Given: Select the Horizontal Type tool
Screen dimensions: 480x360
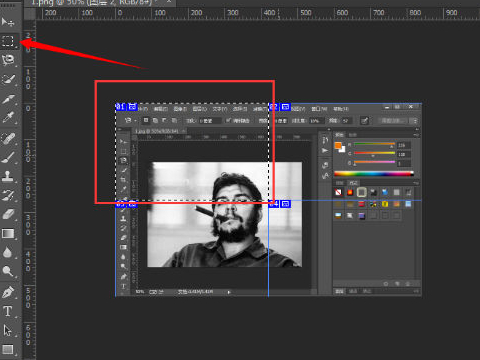Looking at the screenshot, I should [x=8, y=311].
